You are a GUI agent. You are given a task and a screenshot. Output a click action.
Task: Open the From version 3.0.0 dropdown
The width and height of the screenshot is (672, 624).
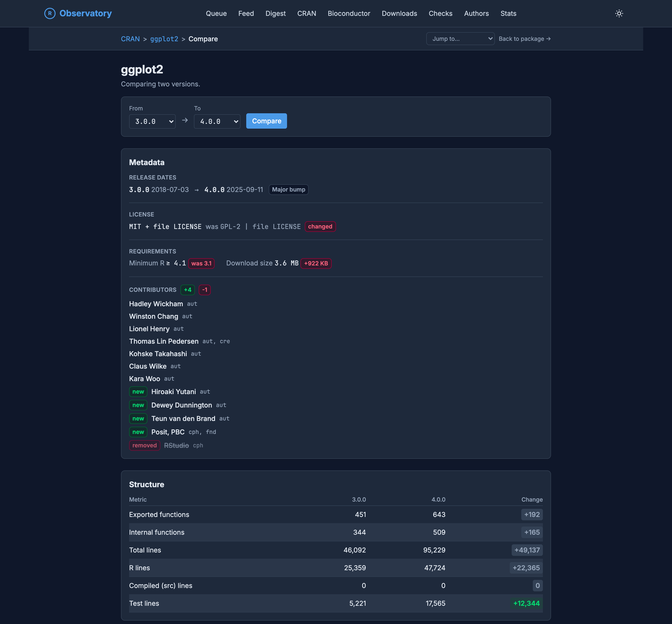[x=152, y=121]
